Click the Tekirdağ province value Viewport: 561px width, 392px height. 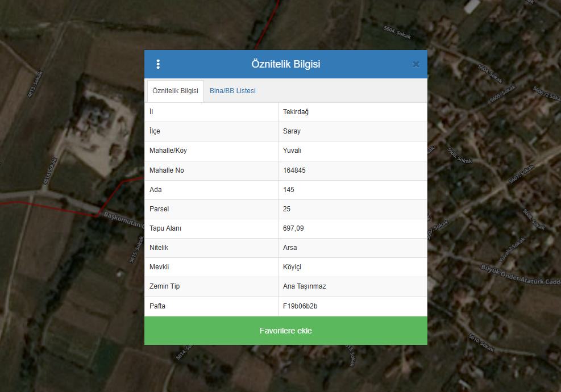[296, 112]
